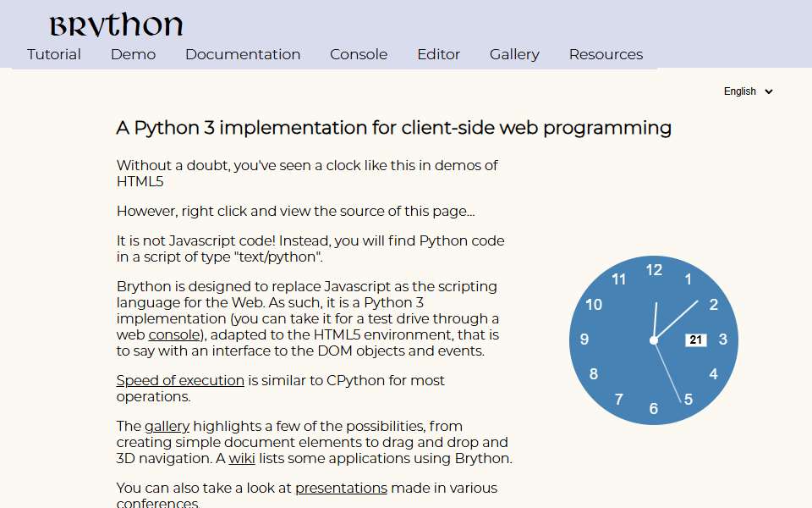Click the date box showing 21
The image size is (812, 508).
click(695, 340)
